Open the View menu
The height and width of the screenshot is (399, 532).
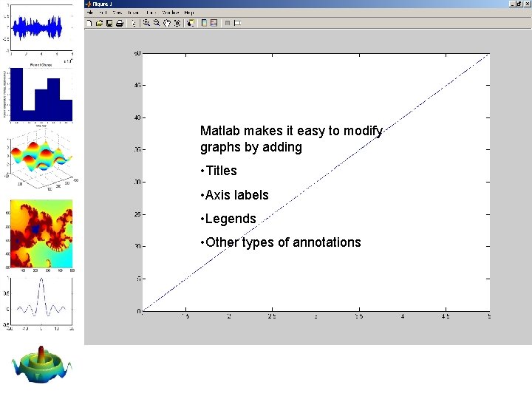tap(117, 13)
